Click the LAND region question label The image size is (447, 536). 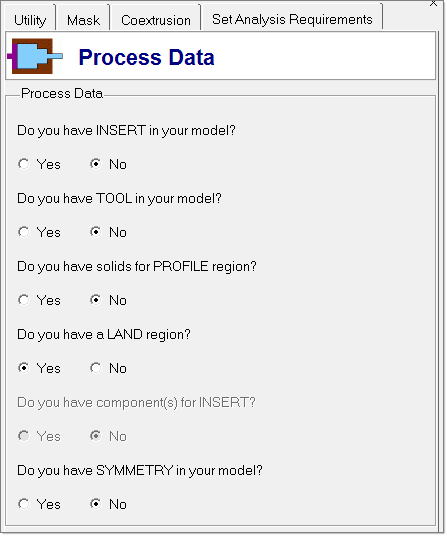coord(104,335)
